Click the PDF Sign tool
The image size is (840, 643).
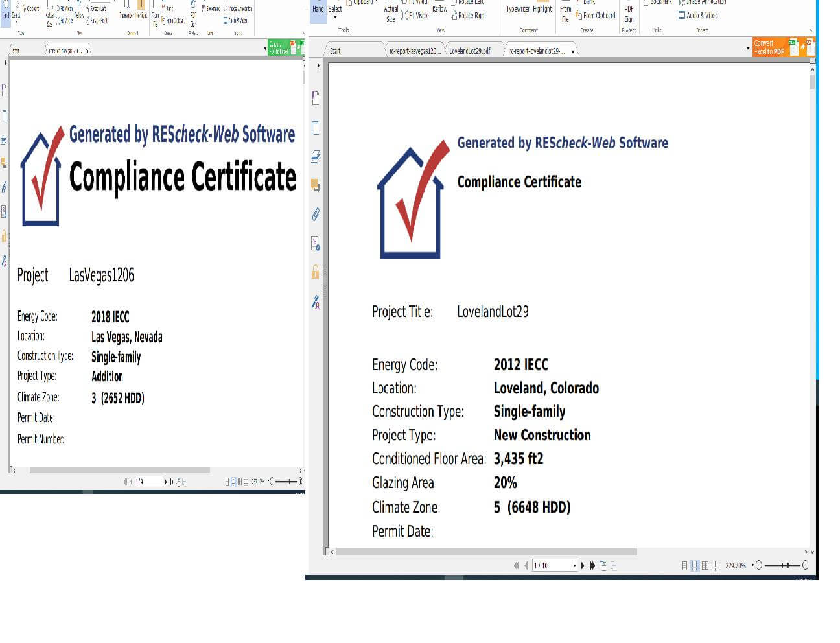click(628, 14)
